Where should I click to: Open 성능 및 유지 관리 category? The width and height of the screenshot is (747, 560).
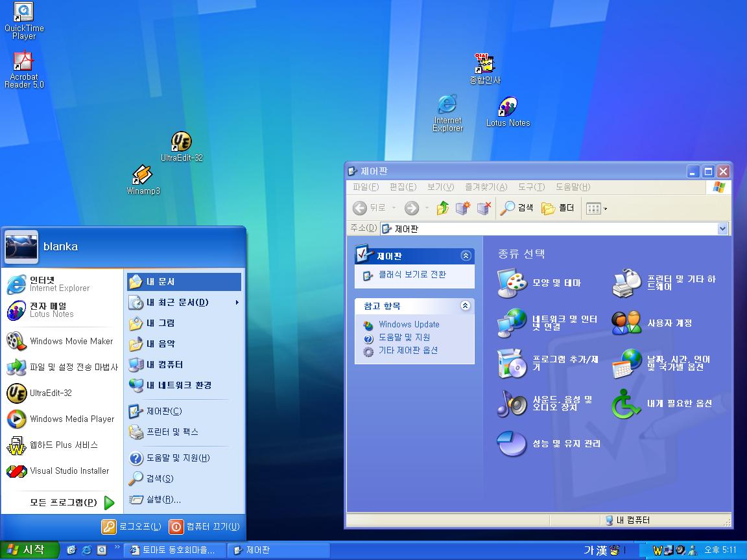click(x=512, y=444)
